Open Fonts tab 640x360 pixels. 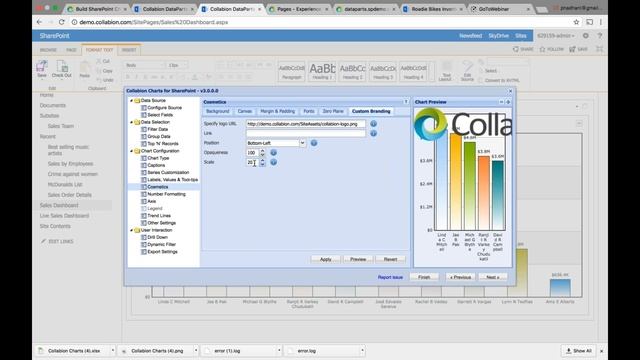coord(309,111)
